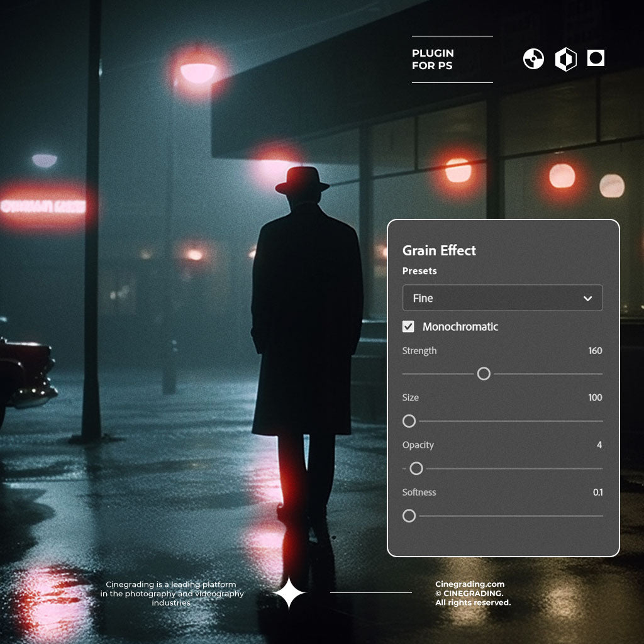Click the Size slider handle

pos(409,421)
